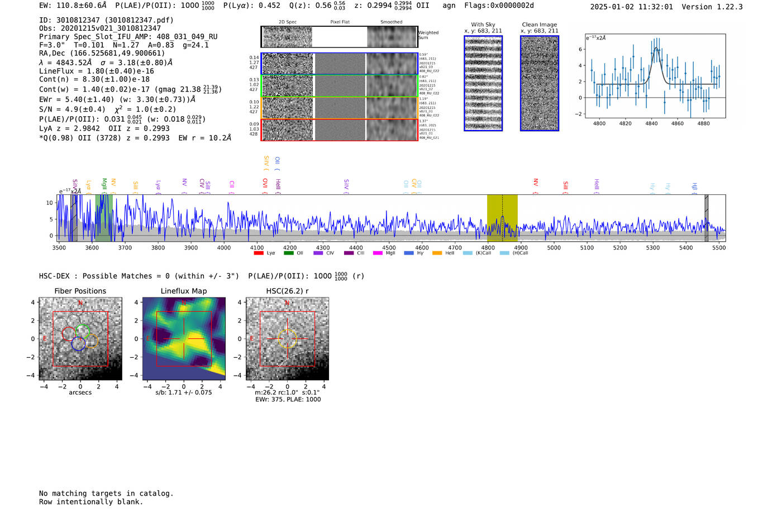Click the 'LineFlux = 1.80(±0.40)e-16' line
This screenshot has width=782, height=532.
pyautogui.click(x=97, y=71)
